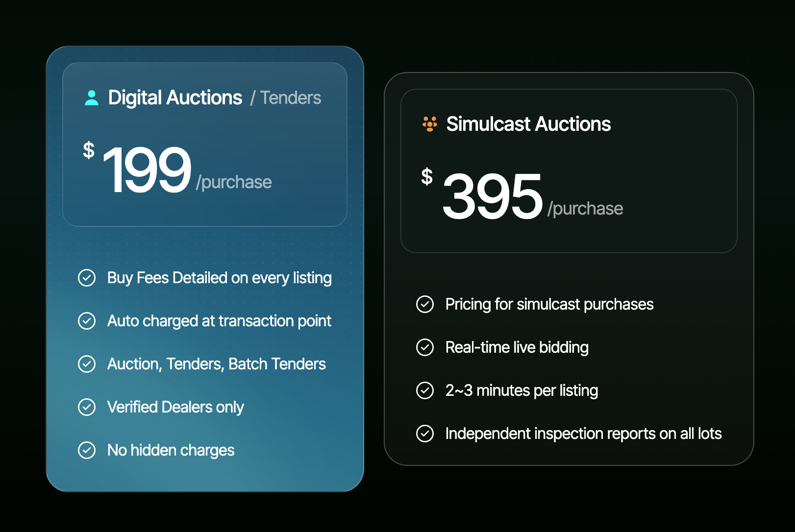Click the Digital Auctions title link

pos(175,97)
